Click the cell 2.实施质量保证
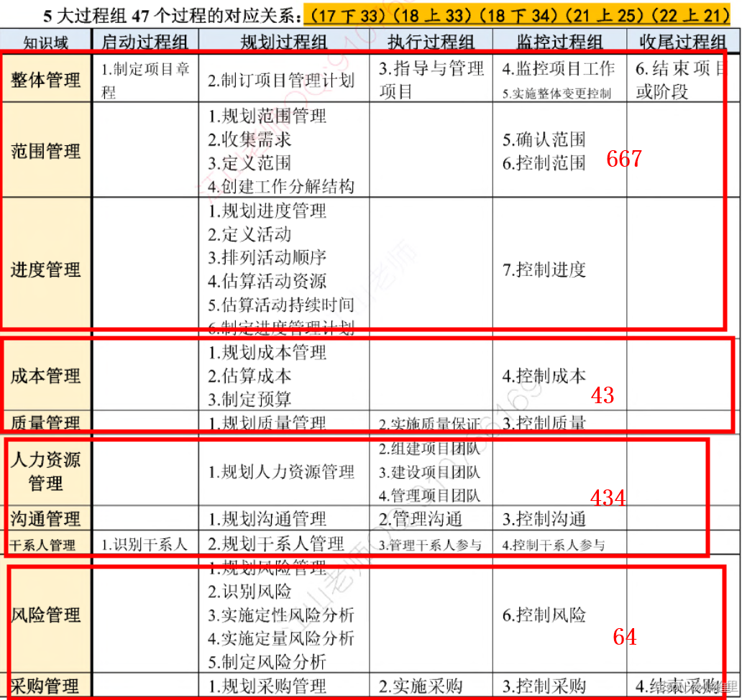 point(430,424)
